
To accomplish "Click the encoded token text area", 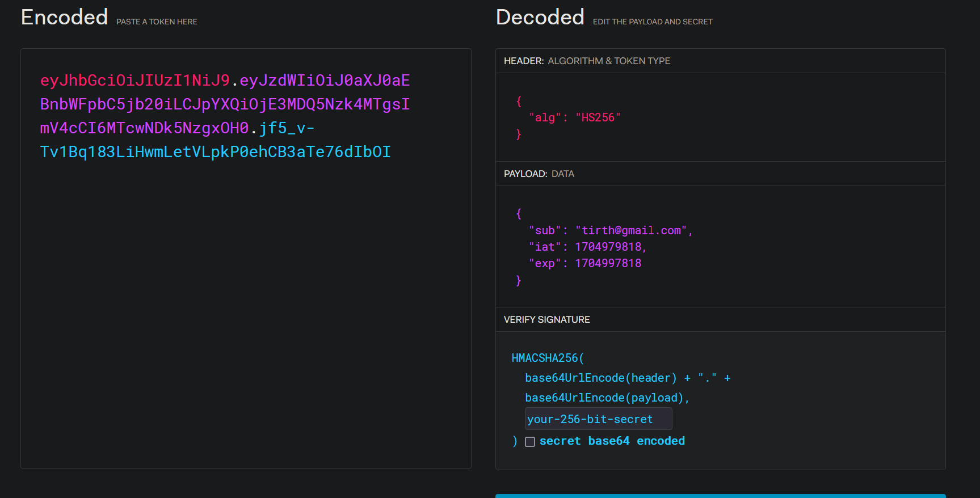I will tap(246, 259).
